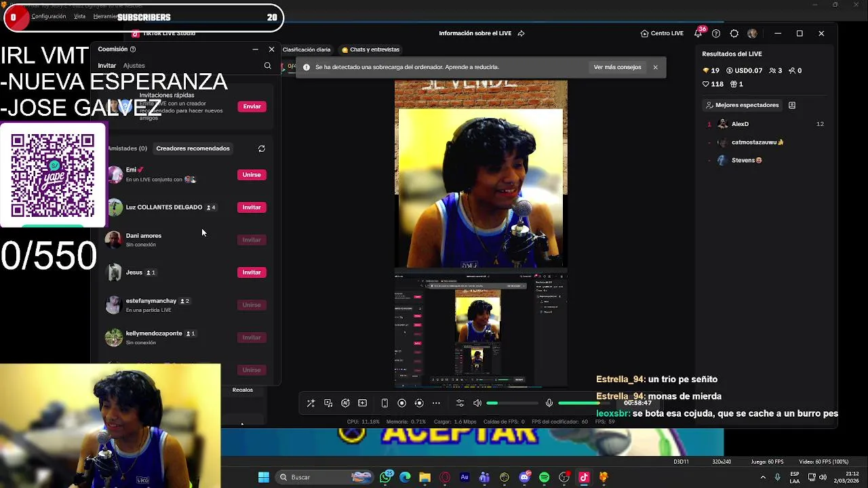868x488 pixels.
Task: Open Chats y entrevistas tab
Action: (370, 49)
